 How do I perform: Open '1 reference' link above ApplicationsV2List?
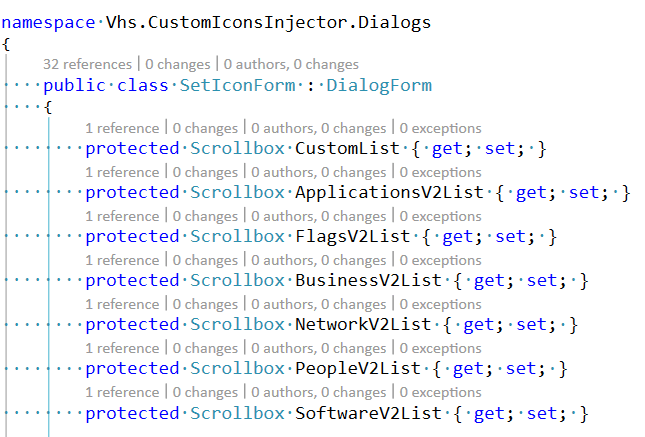pos(122,172)
